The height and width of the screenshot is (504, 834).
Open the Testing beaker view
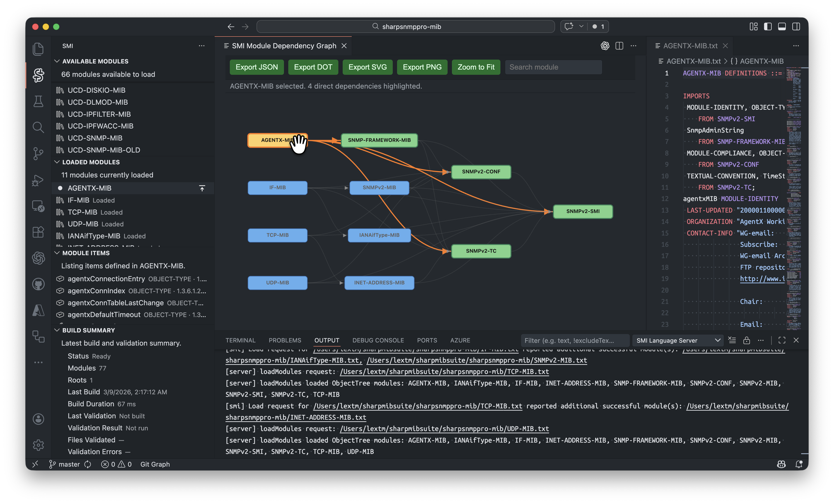[x=38, y=101]
